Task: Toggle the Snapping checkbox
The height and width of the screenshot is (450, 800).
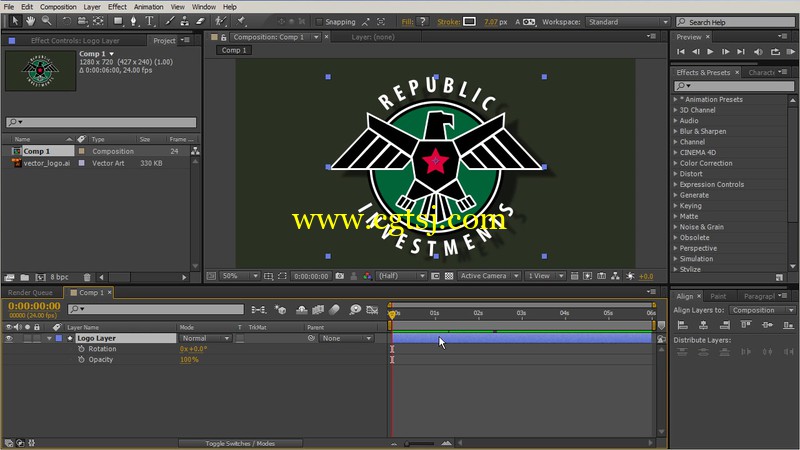Action: point(319,21)
